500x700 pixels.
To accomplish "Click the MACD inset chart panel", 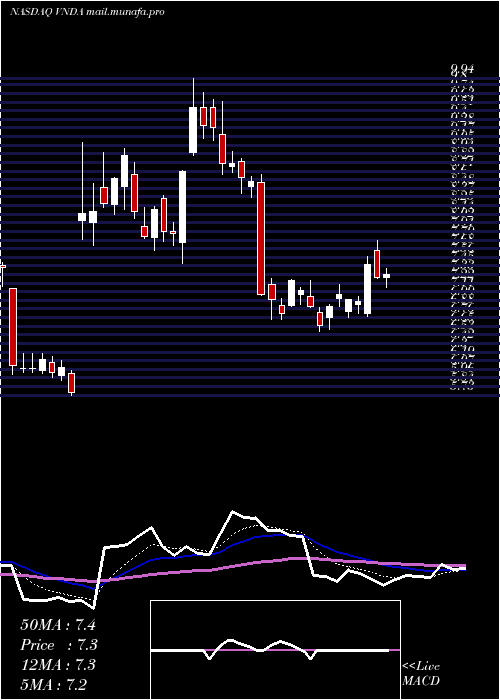I will click(x=275, y=650).
